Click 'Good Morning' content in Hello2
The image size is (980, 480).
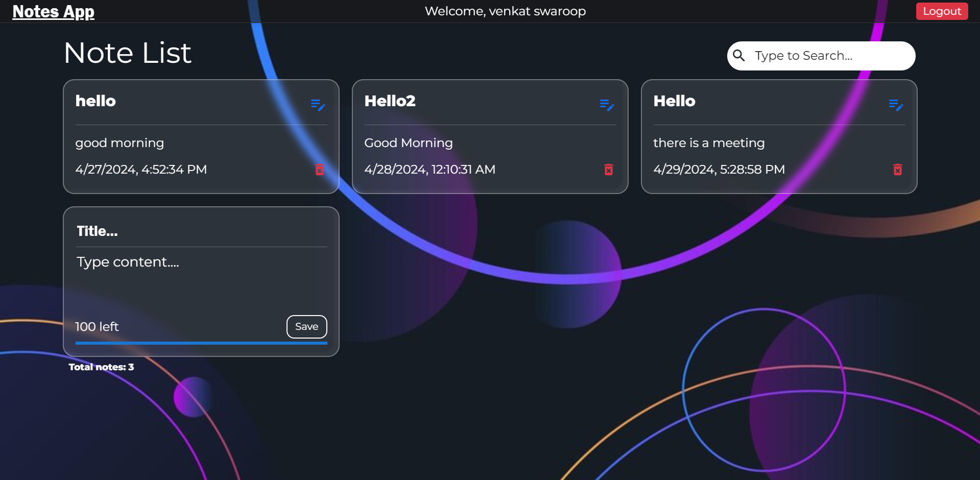tap(409, 143)
